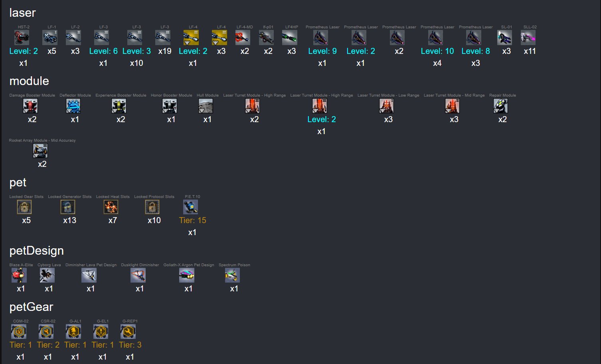This screenshot has width=601, height=364.
Task: Click the Hull Module icon
Action: pyautogui.click(x=206, y=106)
